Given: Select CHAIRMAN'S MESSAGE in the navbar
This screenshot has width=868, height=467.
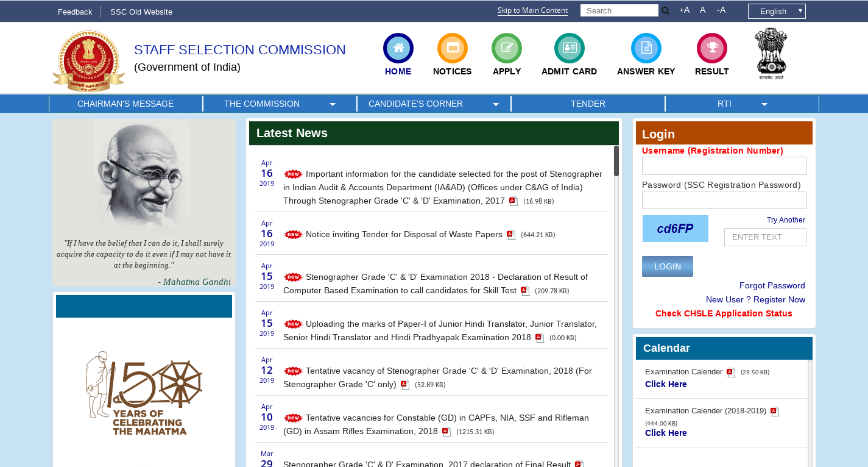Looking at the screenshot, I should pyautogui.click(x=125, y=104).
